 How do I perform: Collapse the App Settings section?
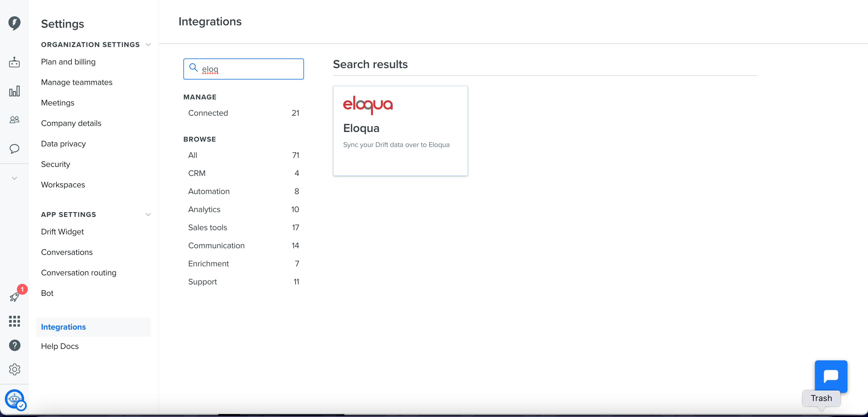coord(148,215)
